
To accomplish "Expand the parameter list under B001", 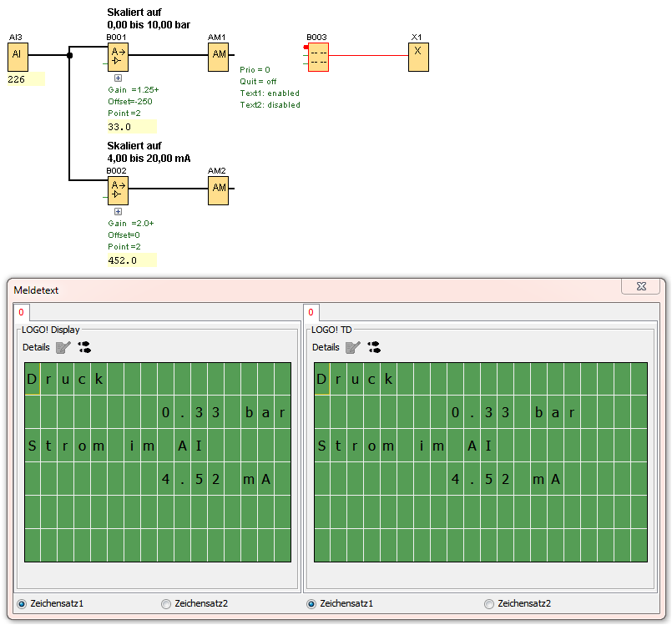I will (x=118, y=78).
